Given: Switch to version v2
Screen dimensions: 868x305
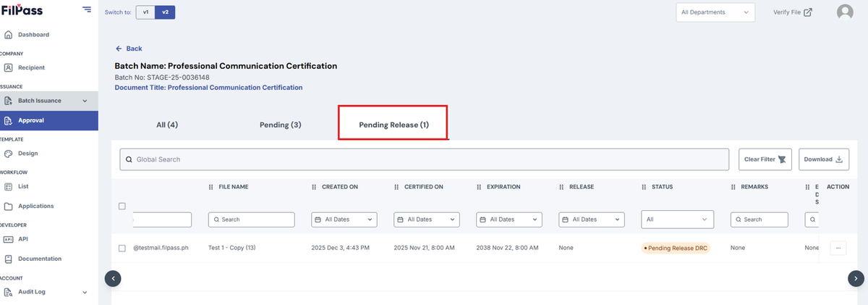Looking at the screenshot, I should pyautogui.click(x=165, y=12).
